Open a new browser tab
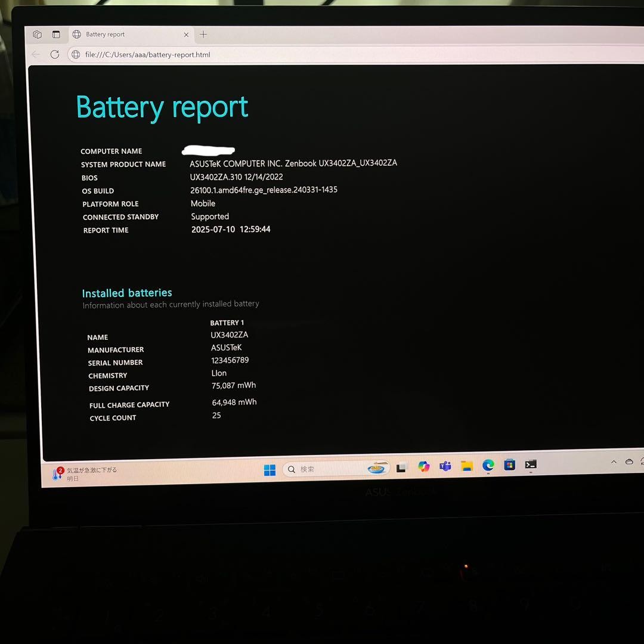 pyautogui.click(x=203, y=35)
